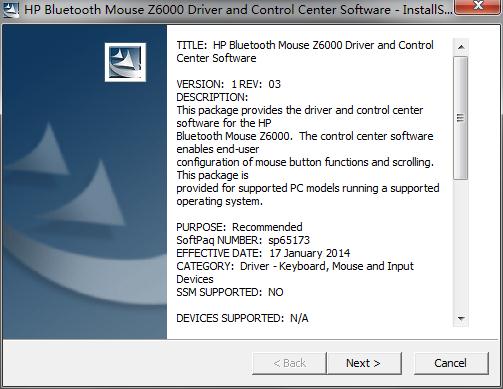
Task: Click the 'EFFECTIVE DATE: 17 January 2014' text
Action: tap(263, 253)
